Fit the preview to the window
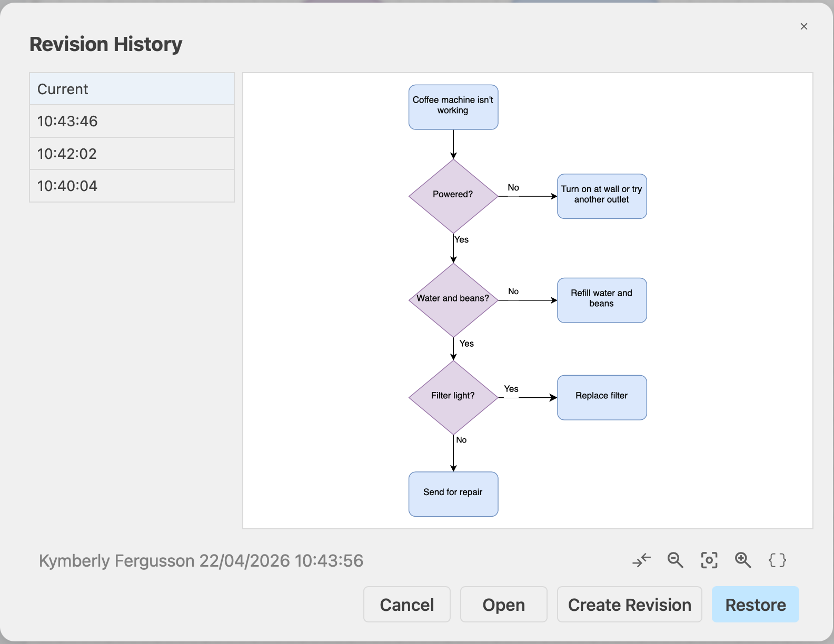834x644 pixels. coord(709,560)
